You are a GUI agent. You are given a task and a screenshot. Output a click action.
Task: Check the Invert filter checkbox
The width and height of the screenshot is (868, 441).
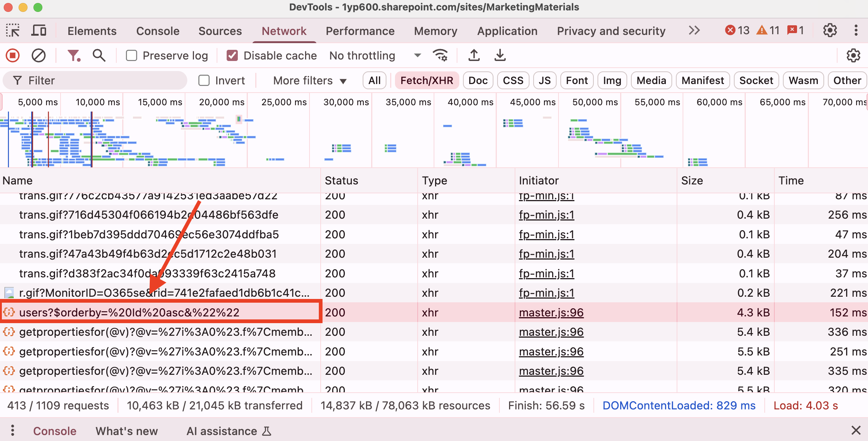point(204,81)
